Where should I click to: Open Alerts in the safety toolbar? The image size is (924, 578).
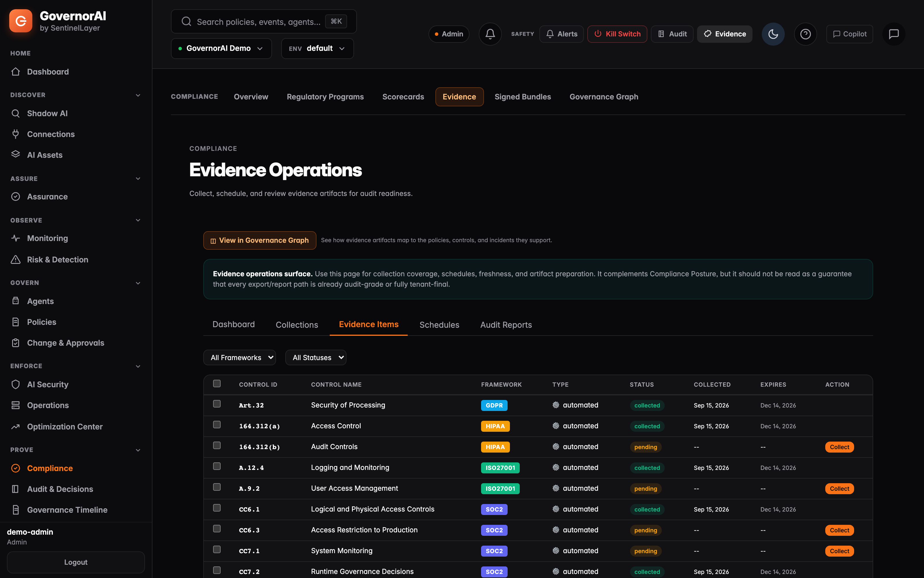[x=561, y=34]
